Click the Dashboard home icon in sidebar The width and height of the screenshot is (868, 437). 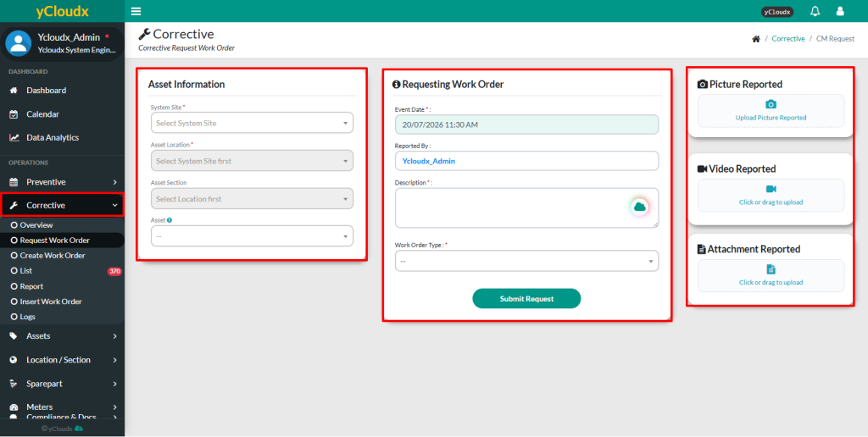[14, 90]
